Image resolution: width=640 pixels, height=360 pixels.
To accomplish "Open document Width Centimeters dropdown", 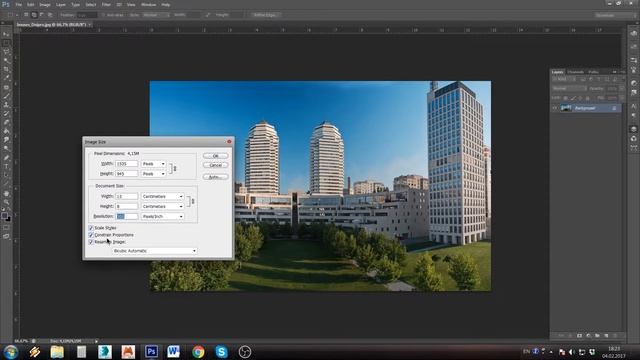I will (x=162, y=196).
